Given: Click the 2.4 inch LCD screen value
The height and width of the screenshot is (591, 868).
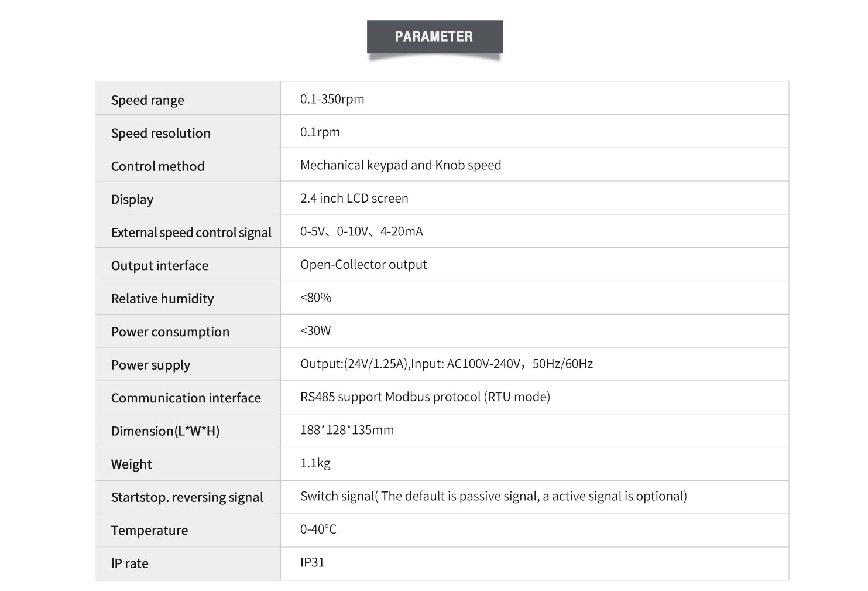Looking at the screenshot, I should [x=354, y=199].
